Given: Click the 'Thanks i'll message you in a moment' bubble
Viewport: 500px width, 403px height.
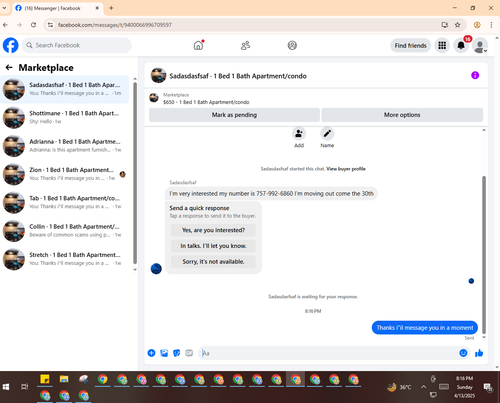Looking at the screenshot, I should 425,328.
